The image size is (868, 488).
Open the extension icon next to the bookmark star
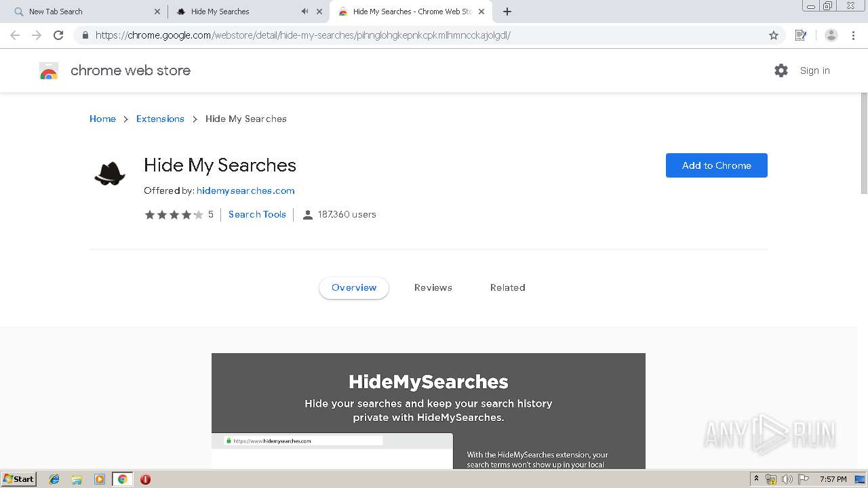[x=801, y=35]
